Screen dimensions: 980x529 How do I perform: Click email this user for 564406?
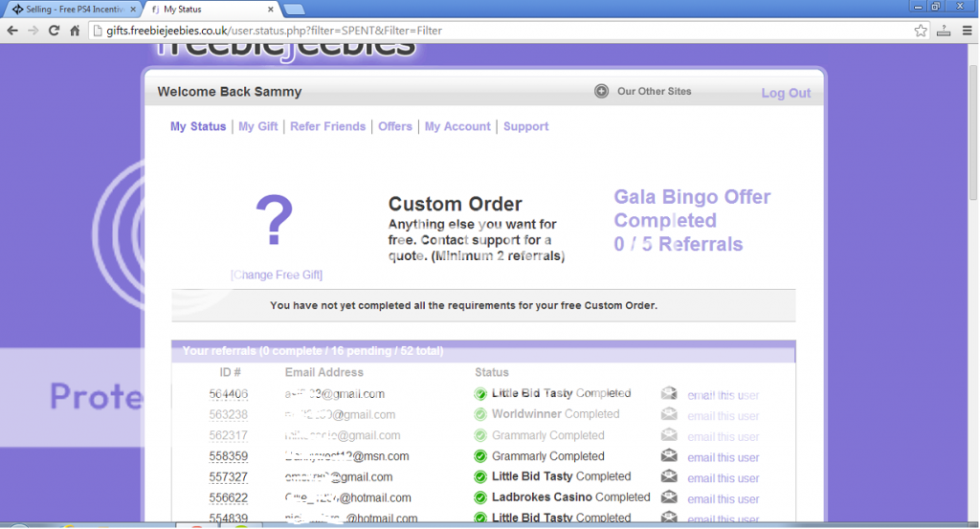click(x=724, y=395)
